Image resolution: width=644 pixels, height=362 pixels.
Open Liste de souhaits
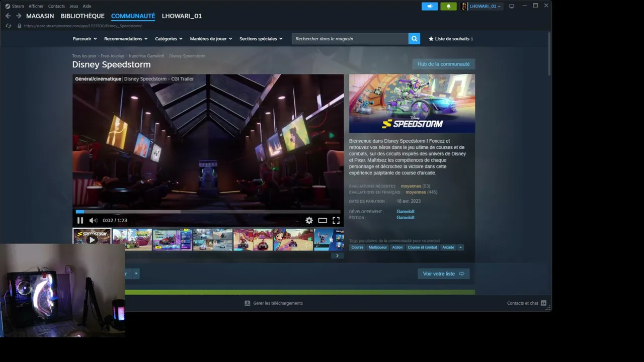click(x=451, y=39)
